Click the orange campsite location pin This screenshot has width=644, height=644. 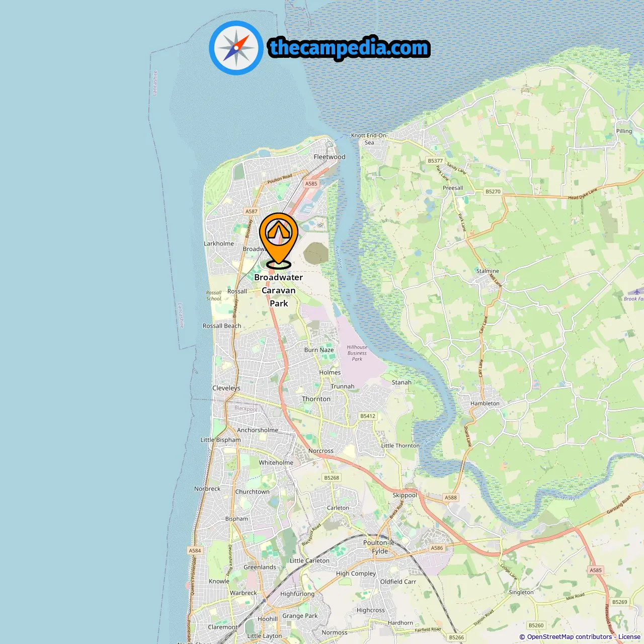click(279, 240)
